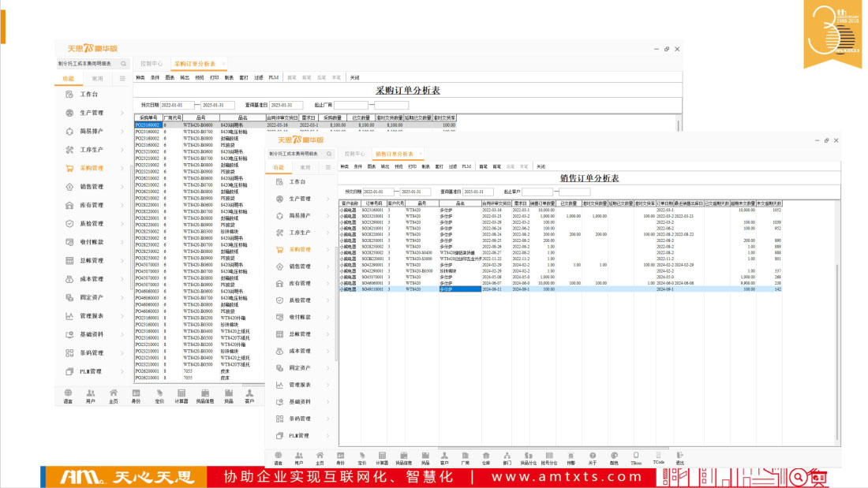Screen dimensions: 868x488
Task: Expand 生产管理 in the purchase window sidebar
Action: tap(92, 113)
